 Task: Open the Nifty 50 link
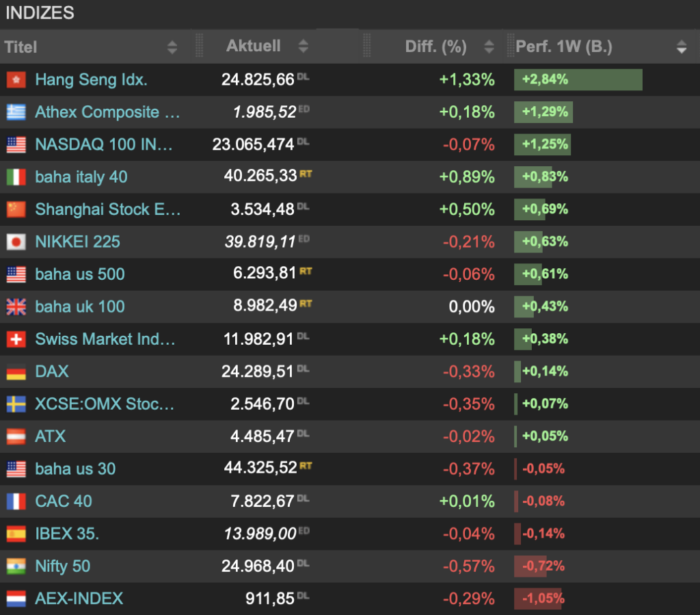pos(62,566)
